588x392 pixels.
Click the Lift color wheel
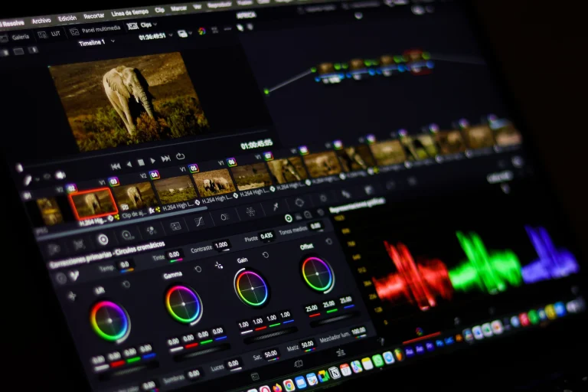click(x=110, y=321)
